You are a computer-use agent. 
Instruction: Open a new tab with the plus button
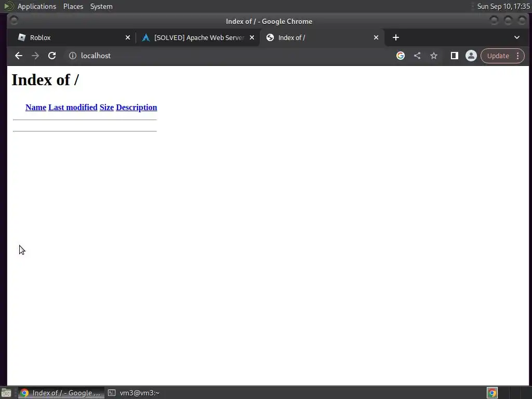coord(395,37)
